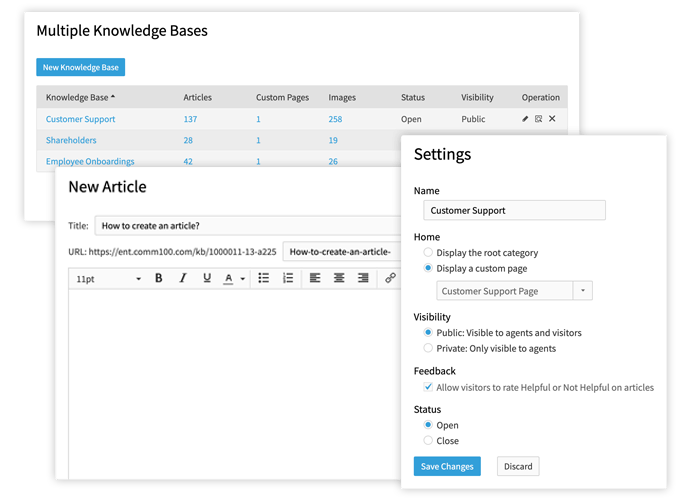The width and height of the screenshot is (690, 500).
Task: Click the article Title input field
Action: coord(248,225)
